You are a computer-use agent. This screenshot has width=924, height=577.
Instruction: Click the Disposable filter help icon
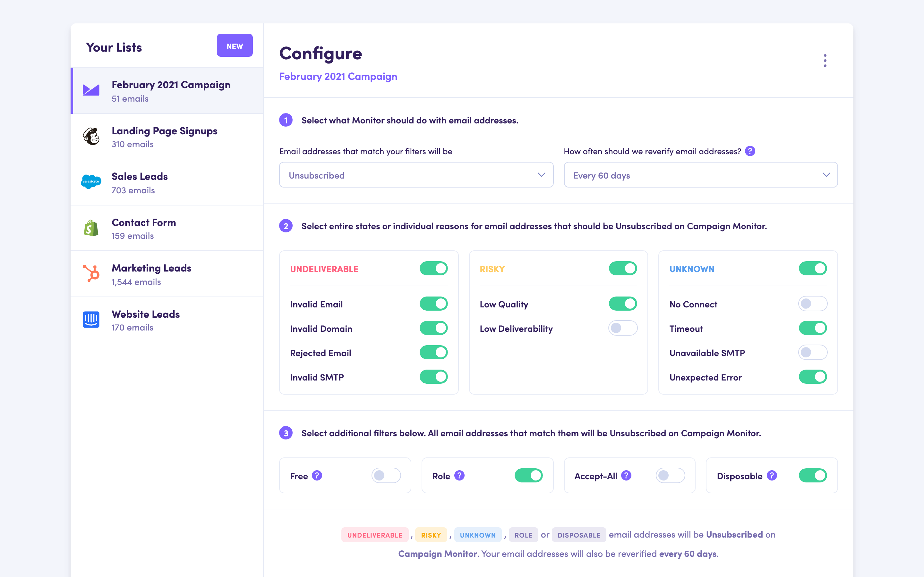coord(772,475)
